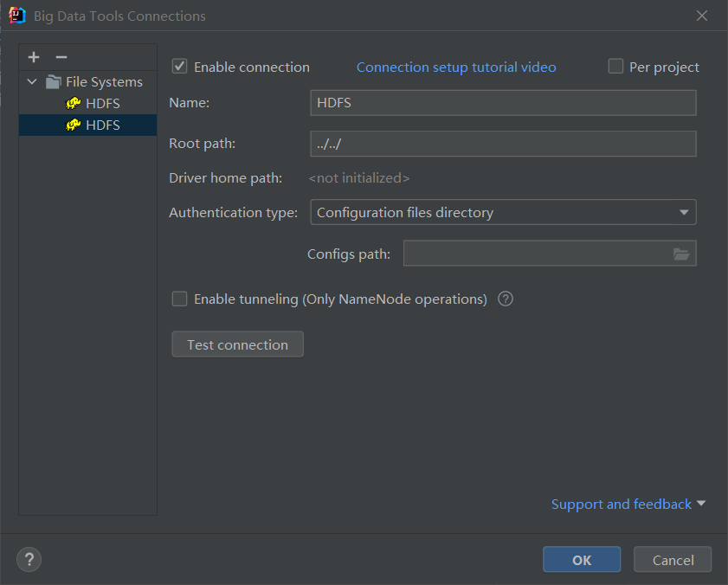Tick the Per project checkbox

[615, 67]
